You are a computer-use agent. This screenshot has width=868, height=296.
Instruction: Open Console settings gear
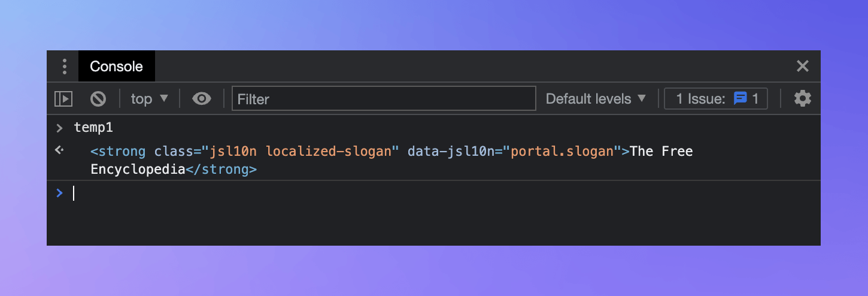[x=802, y=99]
